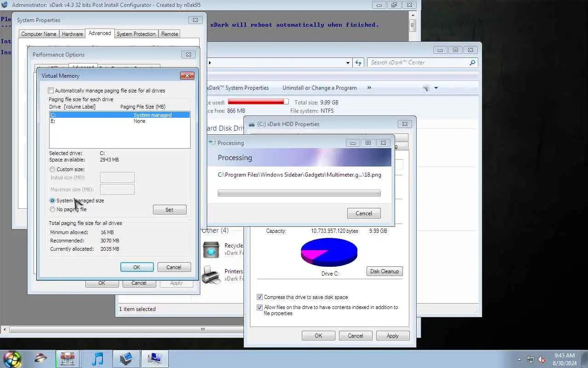Launch the UFO icon in taskbar
588x368 pixels.
click(x=41, y=359)
